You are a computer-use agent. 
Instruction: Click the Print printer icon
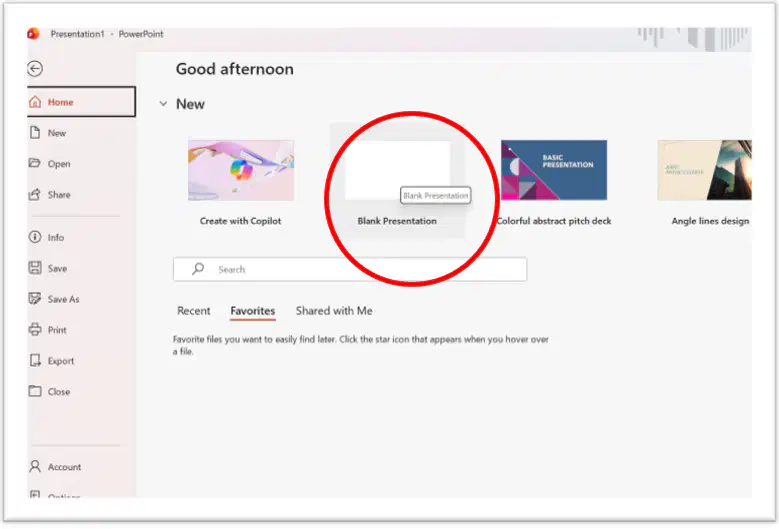click(35, 329)
